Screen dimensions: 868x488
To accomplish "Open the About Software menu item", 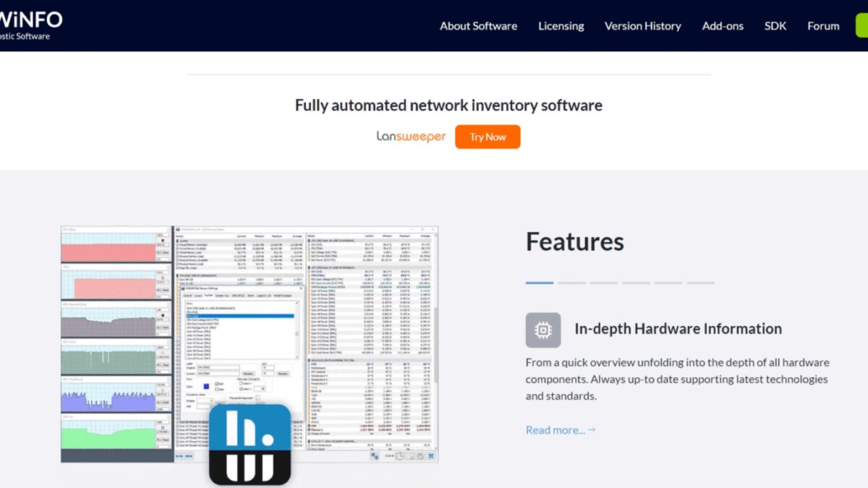I will click(x=478, y=26).
